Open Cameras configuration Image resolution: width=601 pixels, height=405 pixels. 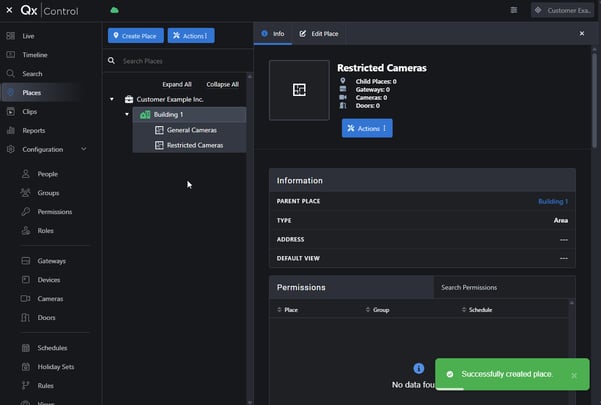(50, 298)
